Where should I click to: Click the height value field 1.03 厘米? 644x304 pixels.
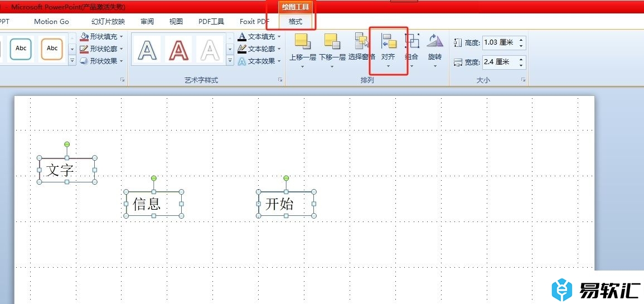(500, 42)
